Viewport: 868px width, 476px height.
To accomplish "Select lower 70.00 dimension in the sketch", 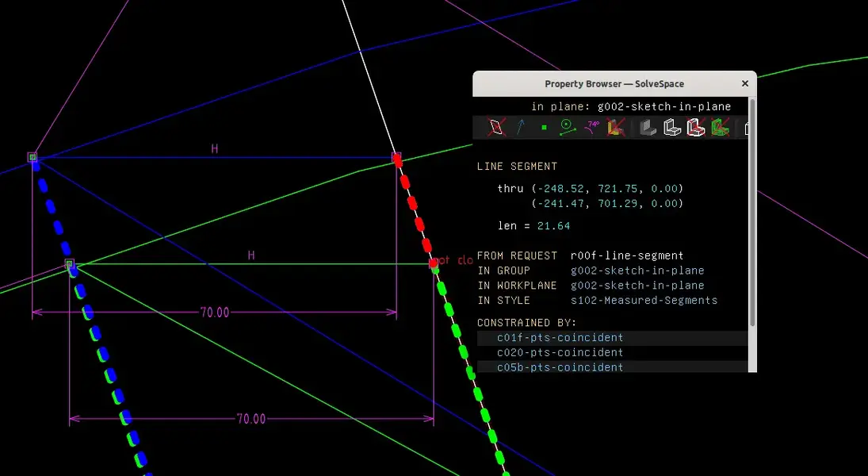I will (x=251, y=419).
